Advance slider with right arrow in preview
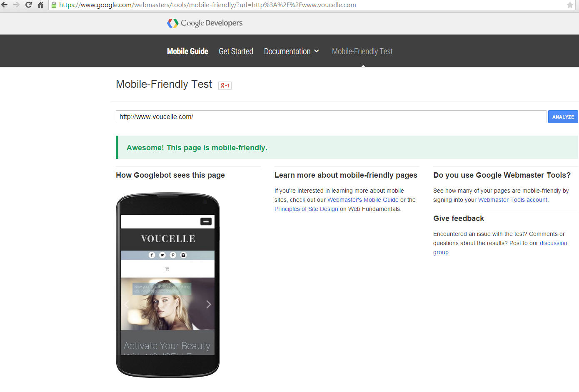The image size is (579, 392). (x=209, y=304)
